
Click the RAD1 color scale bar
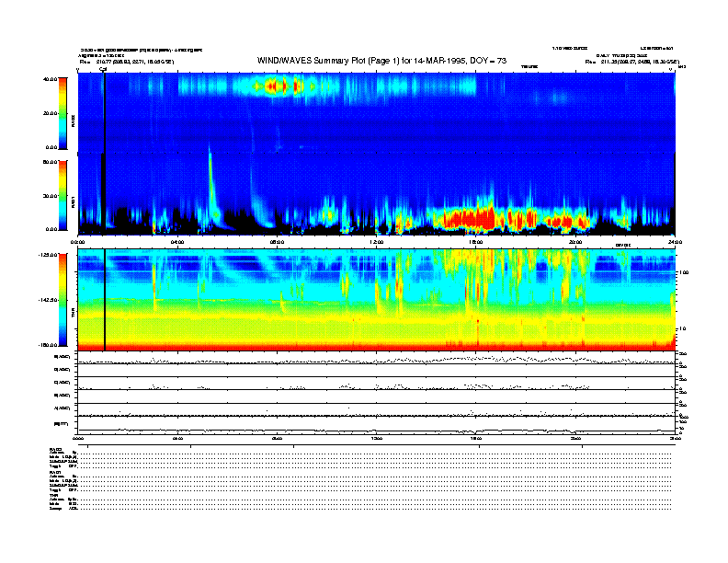pos(63,196)
